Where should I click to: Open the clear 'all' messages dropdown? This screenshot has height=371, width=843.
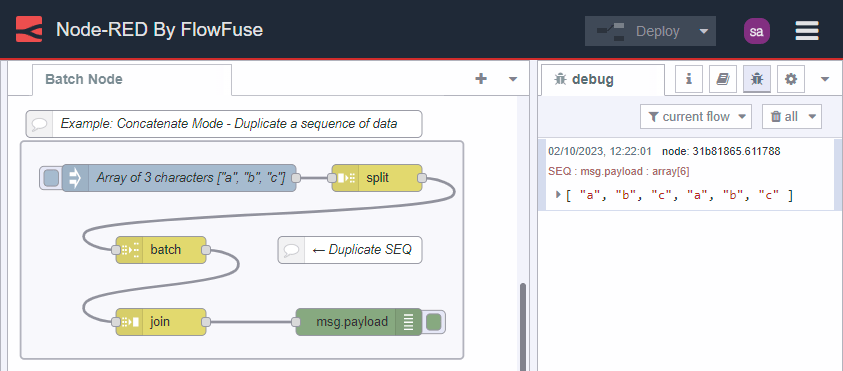click(792, 117)
